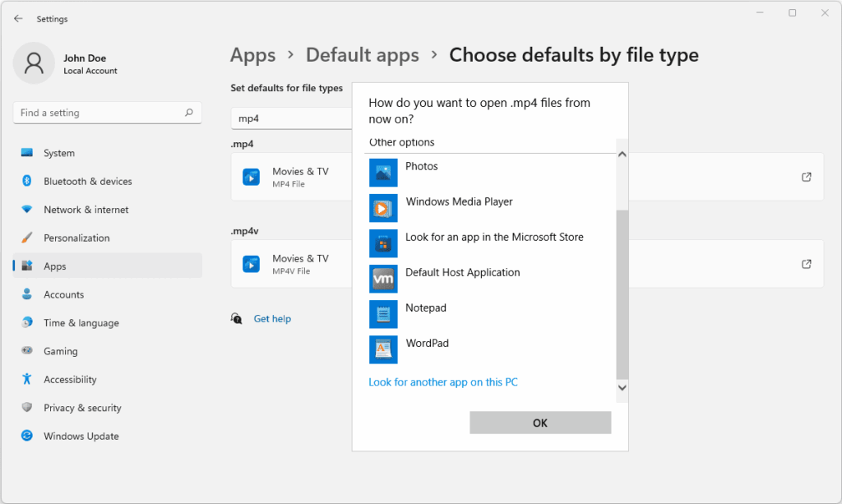Open Personalization brush icon
This screenshot has width=842, height=504.
27,238
